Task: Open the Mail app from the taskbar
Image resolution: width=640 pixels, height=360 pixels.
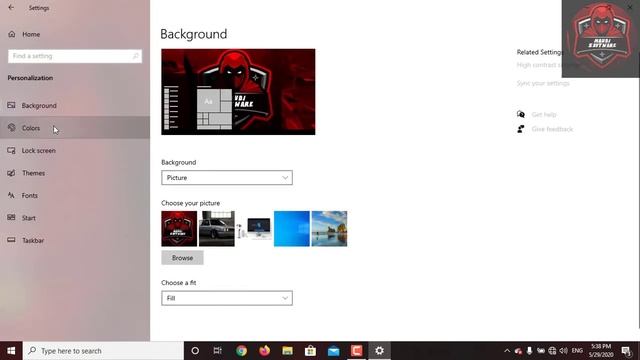Action: pyautogui.click(x=333, y=351)
